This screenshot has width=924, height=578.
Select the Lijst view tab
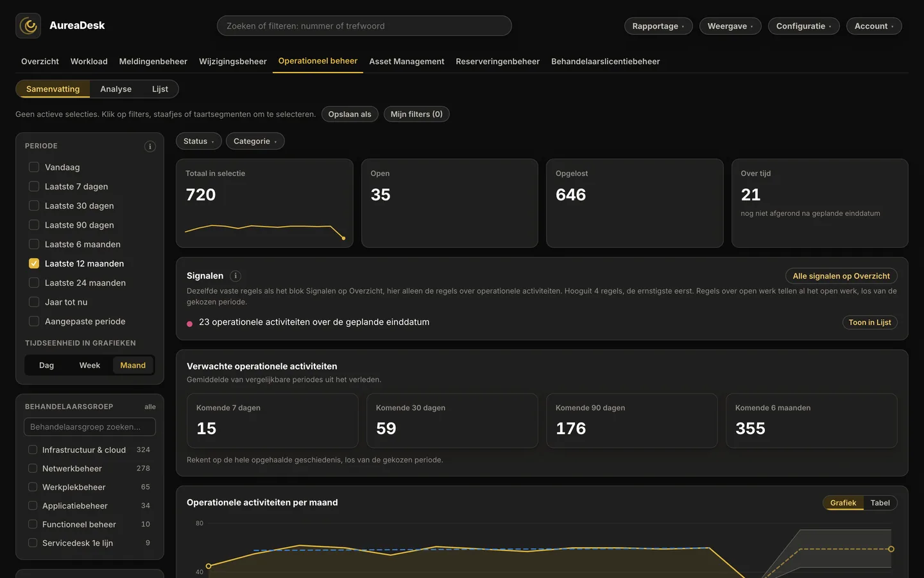tap(160, 89)
